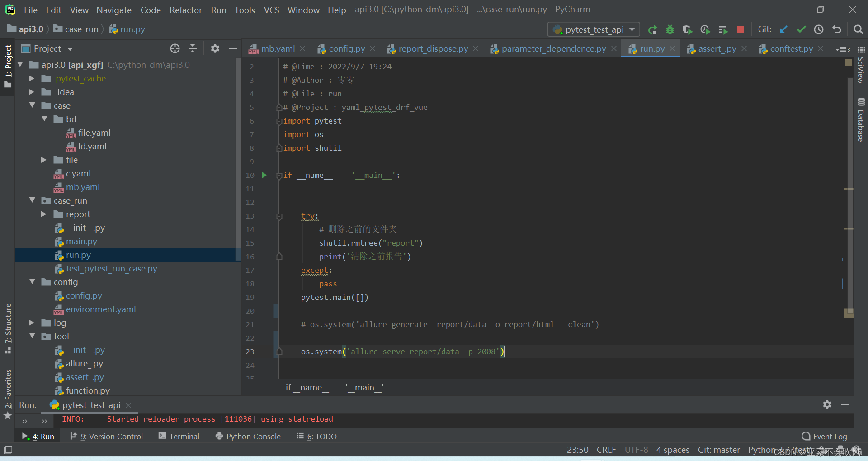Viewport: 868px width, 461px height.
Task: Click the UTF-8 file encoding indicator
Action: [x=637, y=450]
